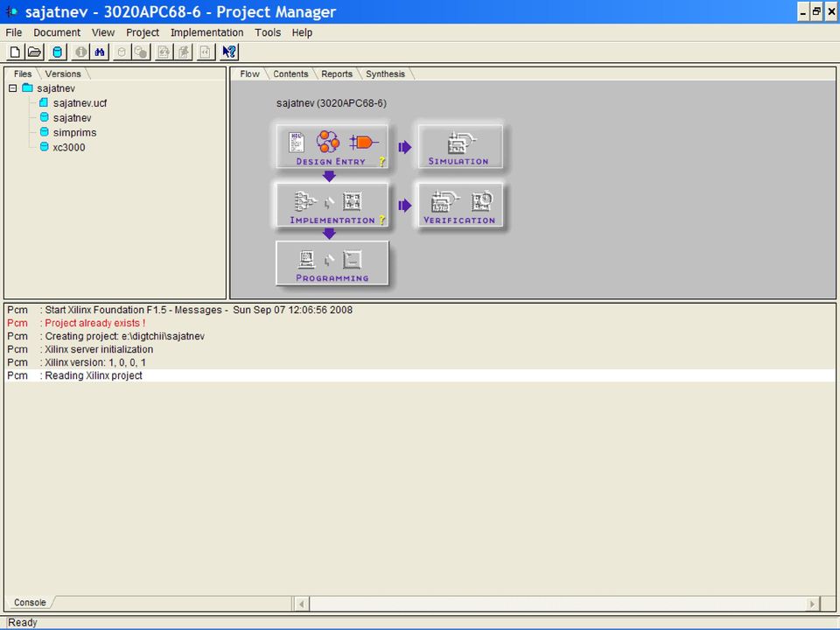Click the 'Reading Xilinx project' console line
The width and height of the screenshot is (840, 630).
[419, 375]
